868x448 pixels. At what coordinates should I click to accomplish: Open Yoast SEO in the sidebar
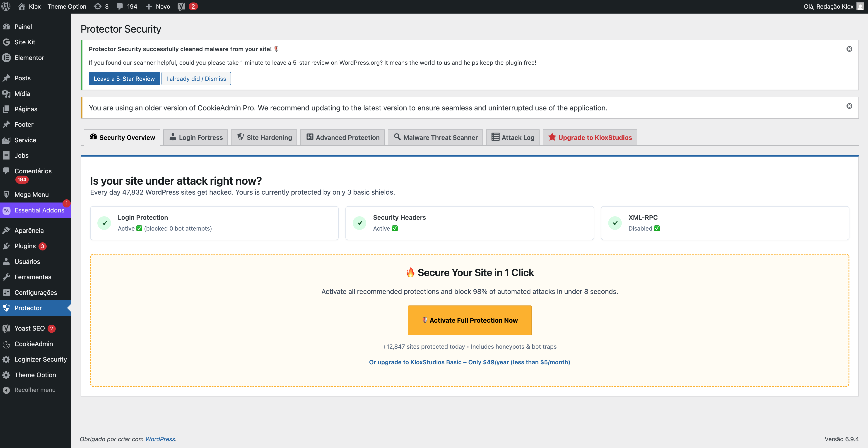[35, 329]
